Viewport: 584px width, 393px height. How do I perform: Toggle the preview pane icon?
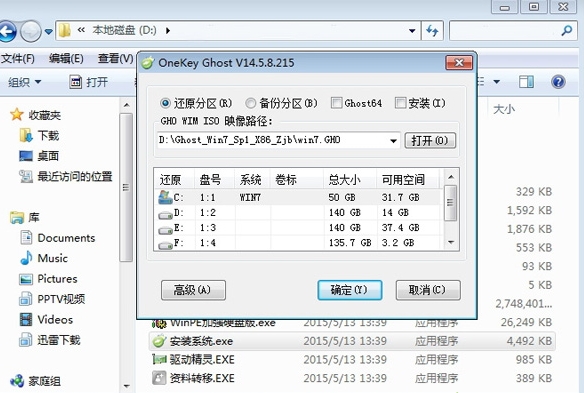526,82
